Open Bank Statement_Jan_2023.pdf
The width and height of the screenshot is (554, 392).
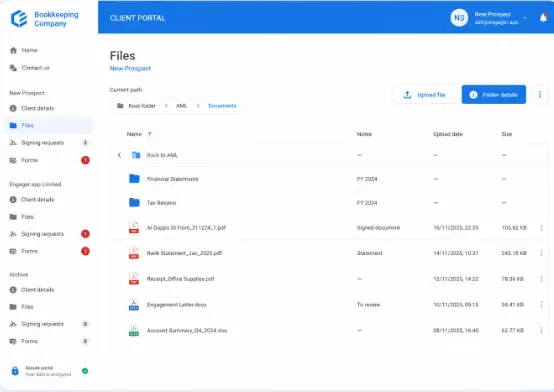point(184,253)
